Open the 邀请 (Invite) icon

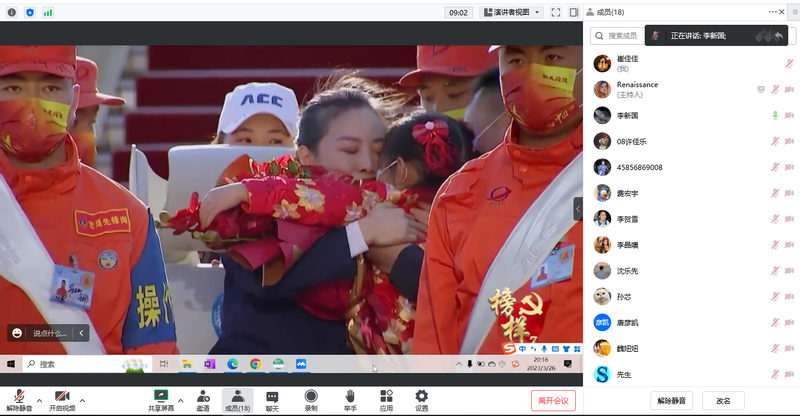pyautogui.click(x=203, y=400)
